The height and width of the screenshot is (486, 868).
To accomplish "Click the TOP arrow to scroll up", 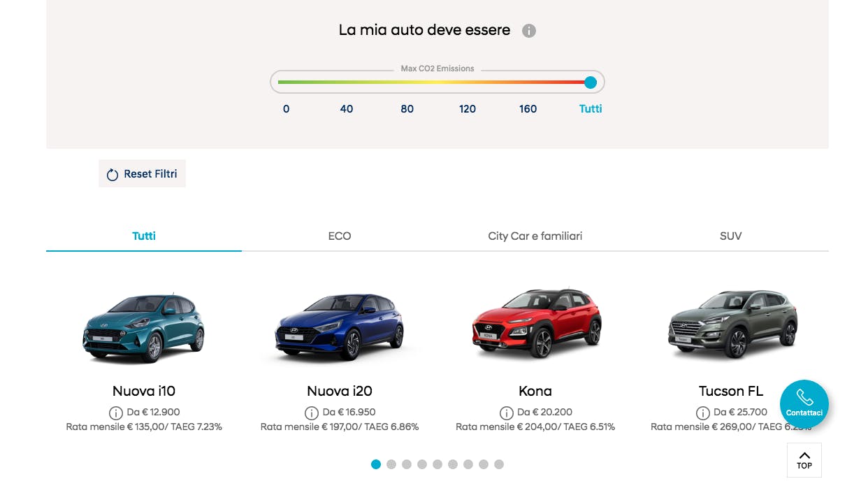I will pos(804,459).
